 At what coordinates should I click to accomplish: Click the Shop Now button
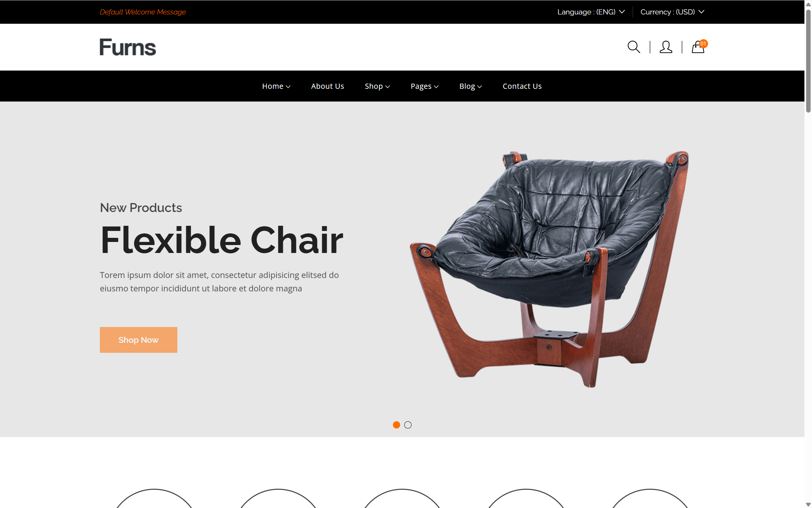pos(138,340)
